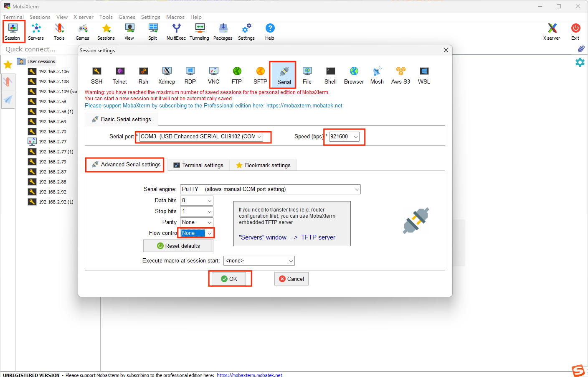This screenshot has height=377, width=588.
Task: Open the mobaxterm.mobatek.net link in the dialog
Action: click(x=304, y=106)
